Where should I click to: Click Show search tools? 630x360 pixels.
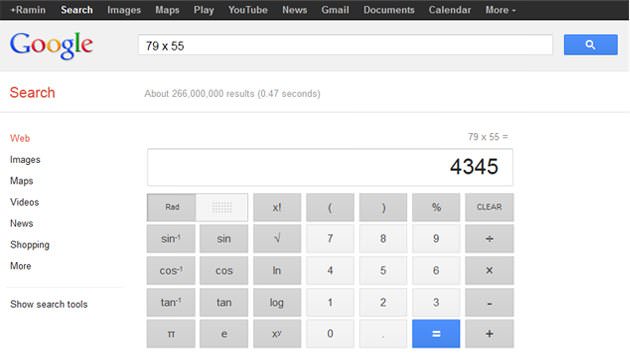(49, 304)
